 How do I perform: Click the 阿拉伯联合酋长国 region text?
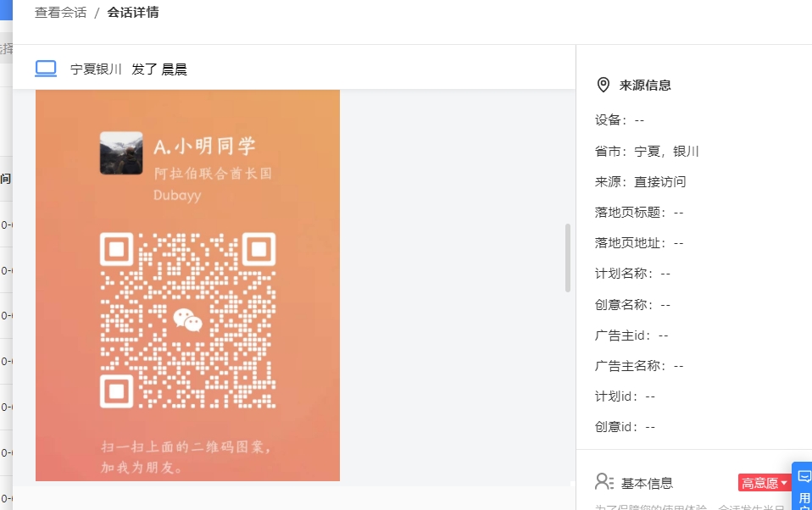(213, 173)
